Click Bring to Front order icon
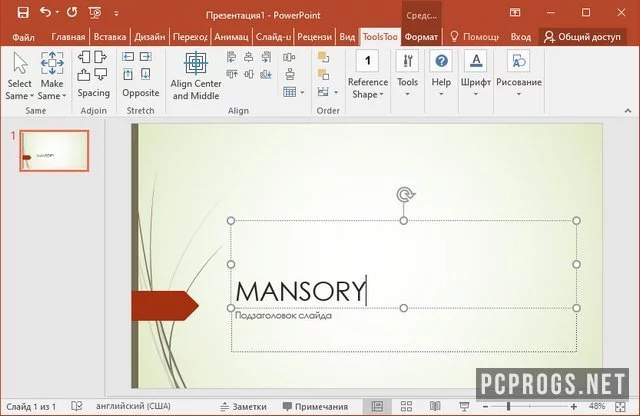Image resolution: width=640 pixels, height=416 pixels. [x=323, y=57]
